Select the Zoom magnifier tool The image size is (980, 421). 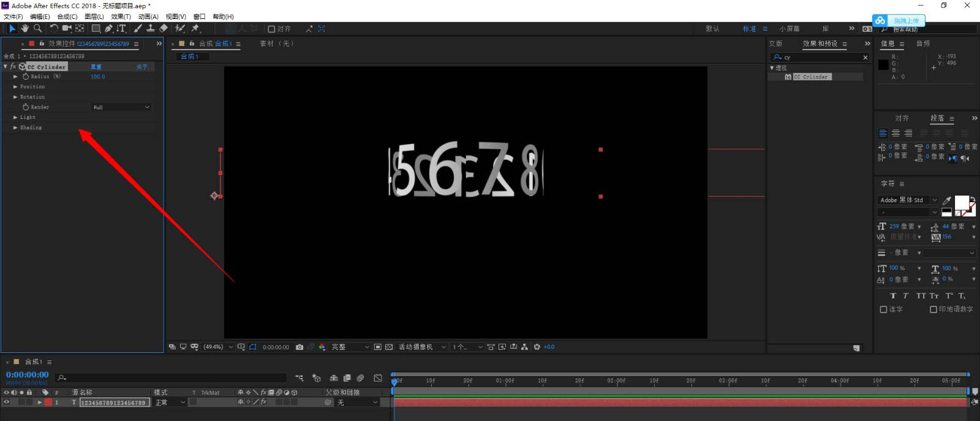tap(38, 28)
